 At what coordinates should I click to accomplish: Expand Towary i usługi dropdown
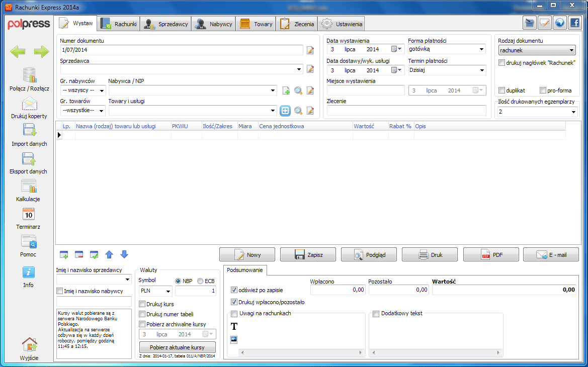[x=273, y=111]
